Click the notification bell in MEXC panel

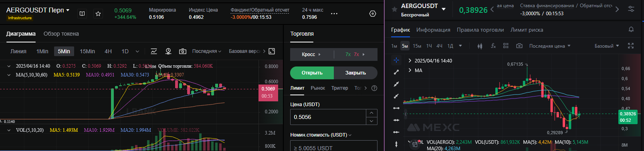631,29
